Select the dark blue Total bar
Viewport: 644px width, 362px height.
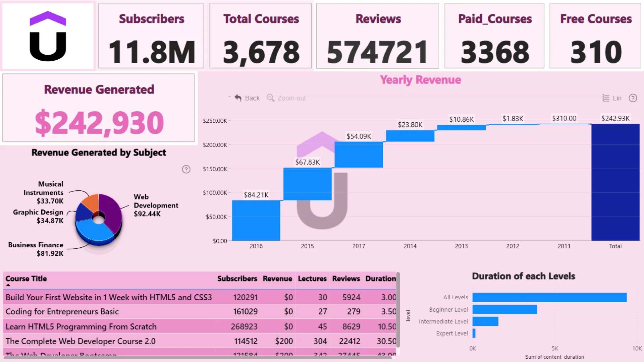[x=615, y=182]
